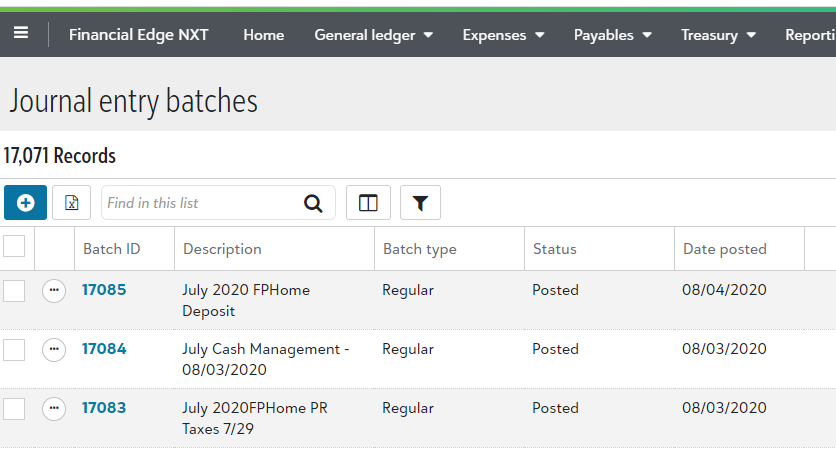Open the hamburger navigation menu
Viewport: 836px width, 455px height.
point(21,34)
